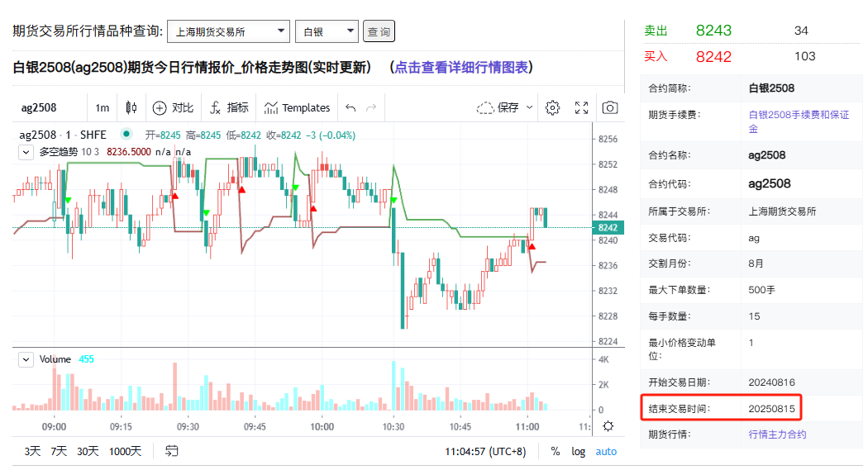Collapse the 多空趋势 indicator legend

coord(26,152)
